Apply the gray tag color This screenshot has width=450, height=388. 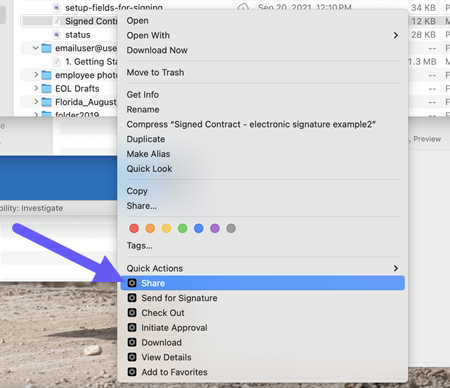231,228
